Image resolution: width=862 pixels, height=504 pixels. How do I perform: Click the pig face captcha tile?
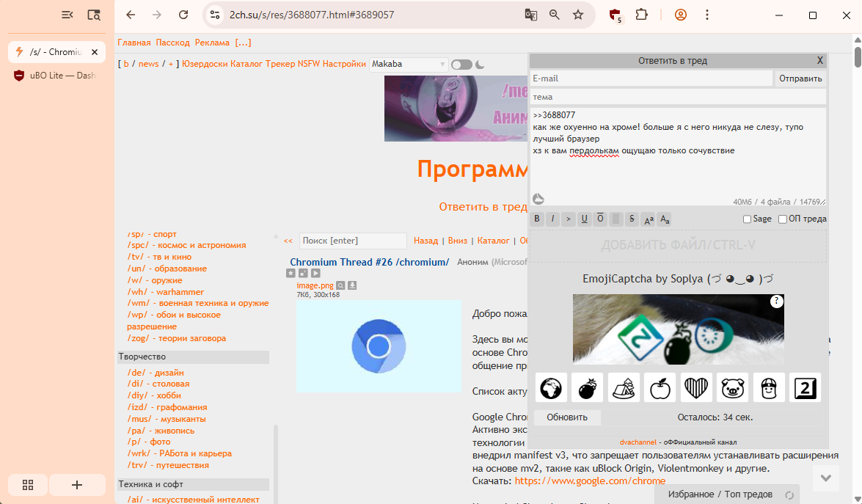tap(732, 387)
